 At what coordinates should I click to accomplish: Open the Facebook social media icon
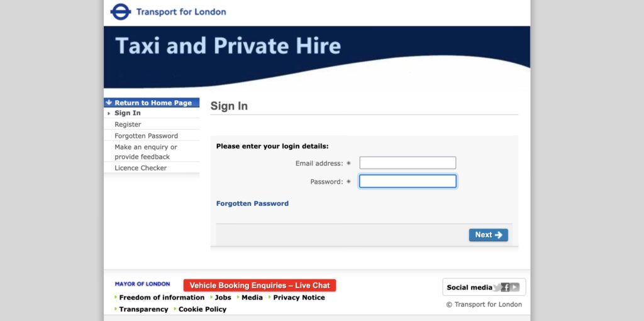(x=506, y=288)
